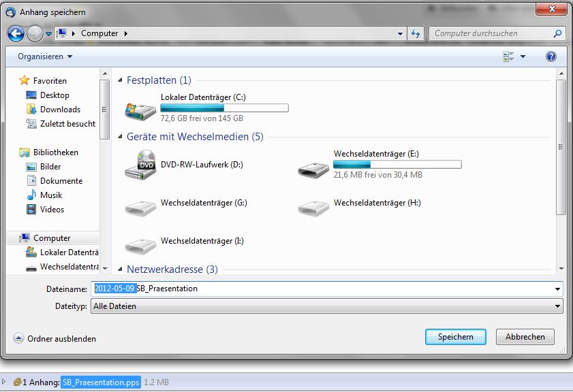Image resolution: width=573 pixels, height=392 pixels.
Task: Click the change view icon
Action: tap(508, 56)
